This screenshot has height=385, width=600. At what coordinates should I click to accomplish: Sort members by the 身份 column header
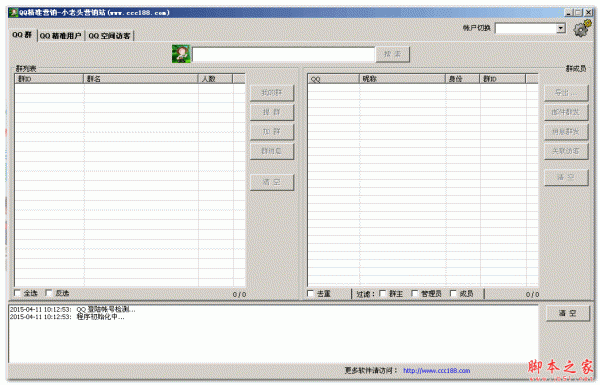coord(463,79)
